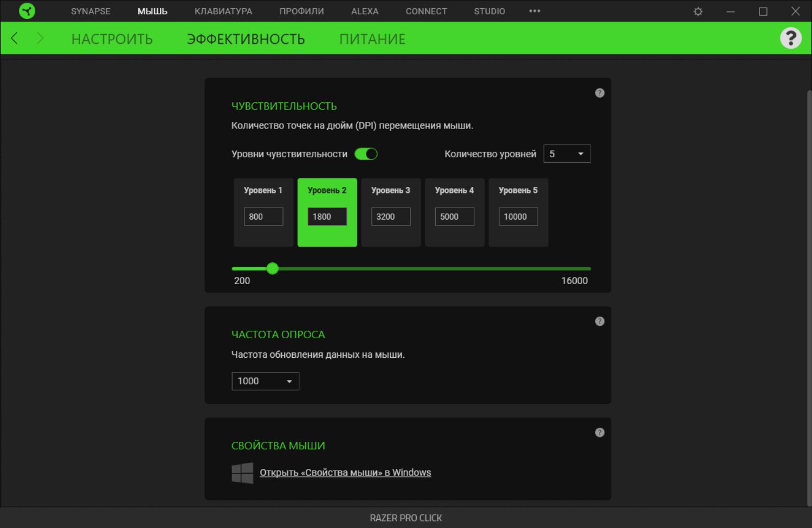812x528 pixels.
Task: Click the Razer logo icon
Action: 27,11
